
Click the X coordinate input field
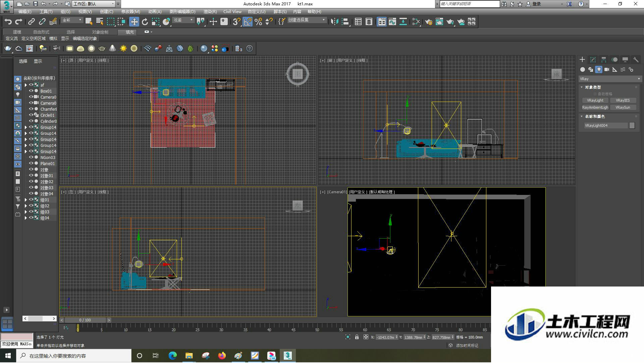[385, 338]
